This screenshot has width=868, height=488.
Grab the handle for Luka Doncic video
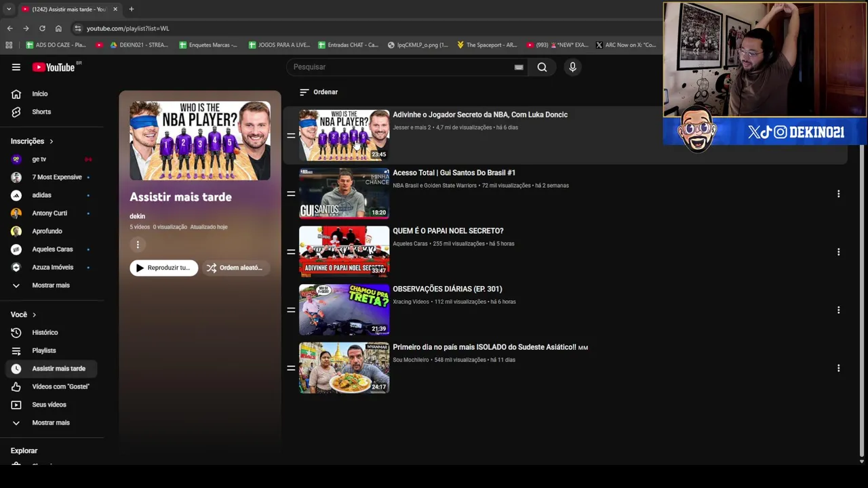tap(291, 136)
